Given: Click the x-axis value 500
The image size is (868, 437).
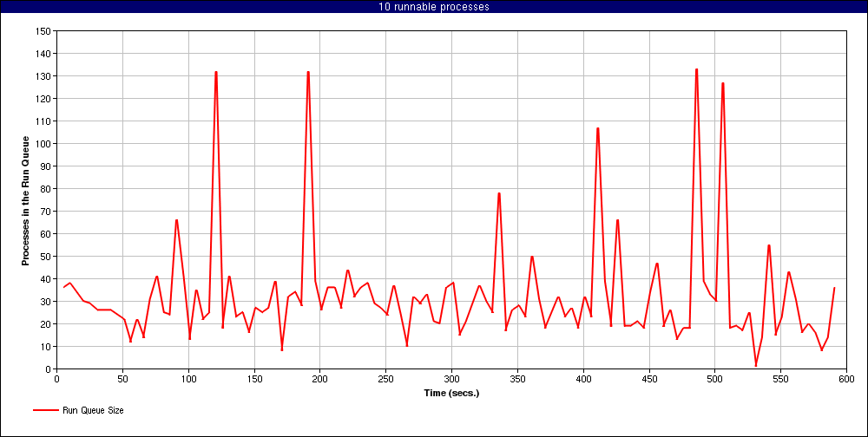Looking at the screenshot, I should click(714, 380).
